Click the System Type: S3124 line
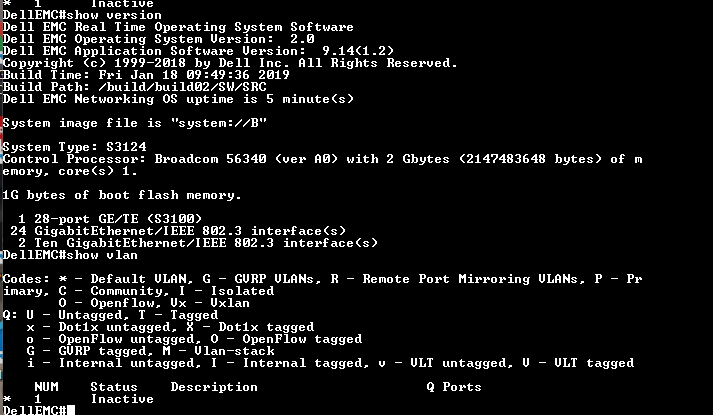 (x=75, y=147)
